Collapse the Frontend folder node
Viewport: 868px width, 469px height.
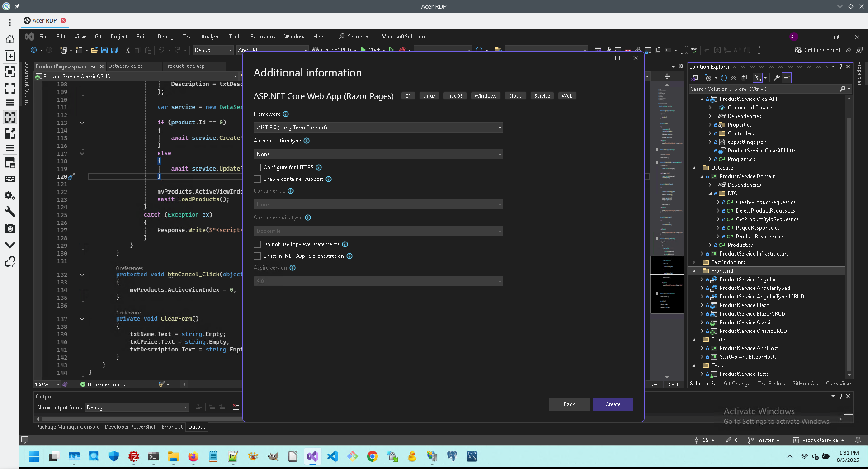tap(694, 271)
